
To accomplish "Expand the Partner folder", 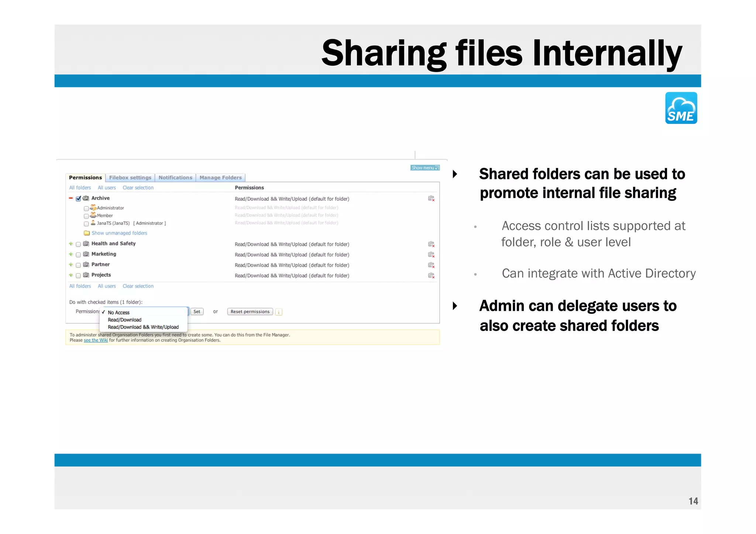I will [71, 264].
